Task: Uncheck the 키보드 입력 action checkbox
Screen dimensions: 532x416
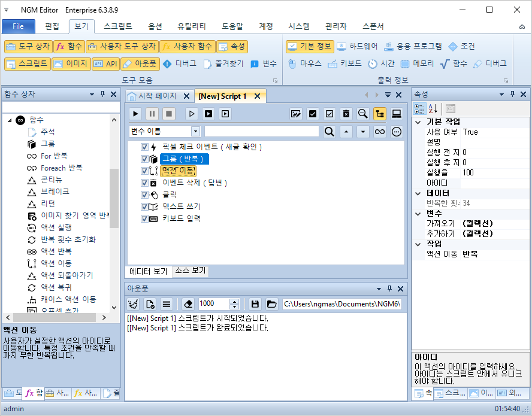Action: (144, 218)
